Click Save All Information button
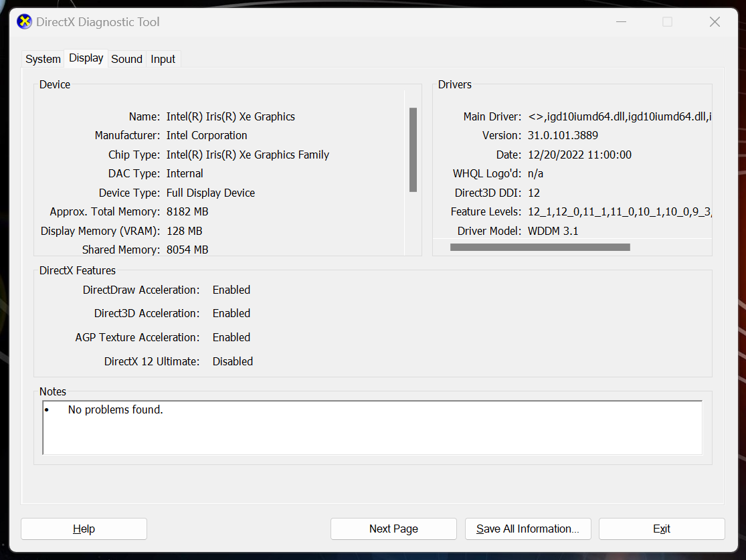Image resolution: width=746 pixels, height=560 pixels. pyautogui.click(x=528, y=529)
